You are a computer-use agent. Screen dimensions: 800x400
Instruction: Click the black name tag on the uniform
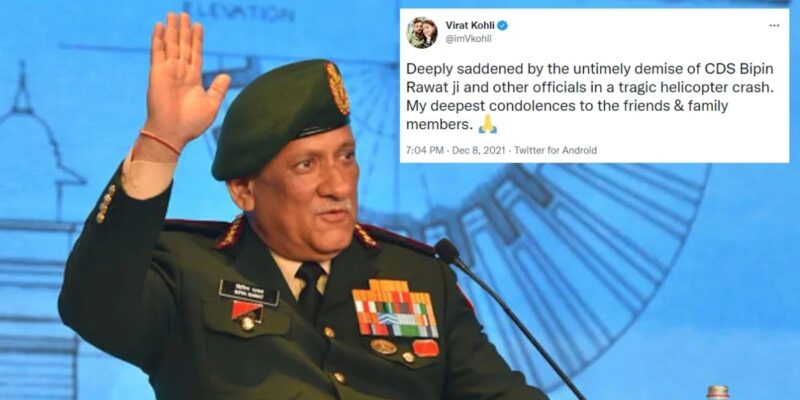(248, 293)
